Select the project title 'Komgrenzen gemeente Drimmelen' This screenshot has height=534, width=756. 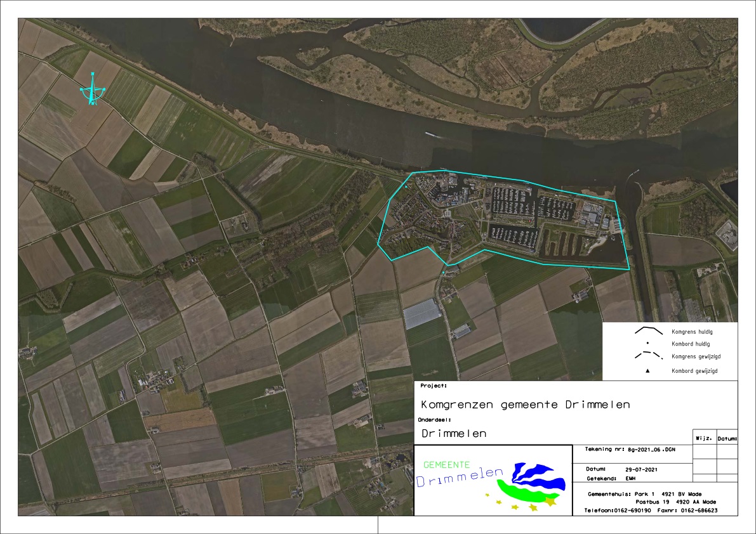525,405
